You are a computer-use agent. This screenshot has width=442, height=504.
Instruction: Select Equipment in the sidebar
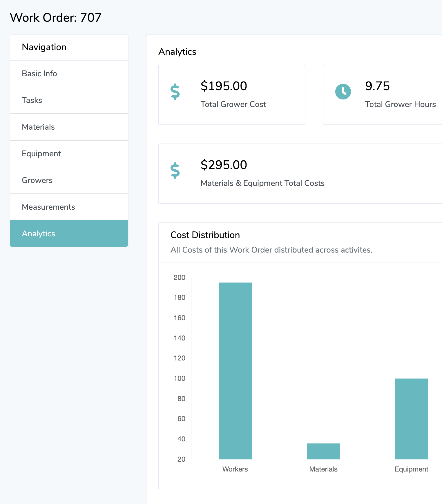click(x=69, y=154)
